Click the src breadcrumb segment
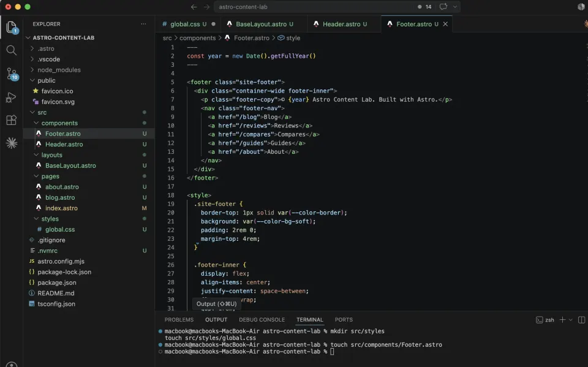 [x=167, y=38]
